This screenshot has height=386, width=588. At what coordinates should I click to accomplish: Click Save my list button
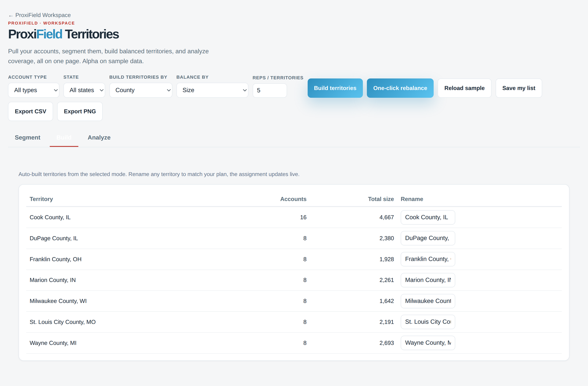point(519,88)
